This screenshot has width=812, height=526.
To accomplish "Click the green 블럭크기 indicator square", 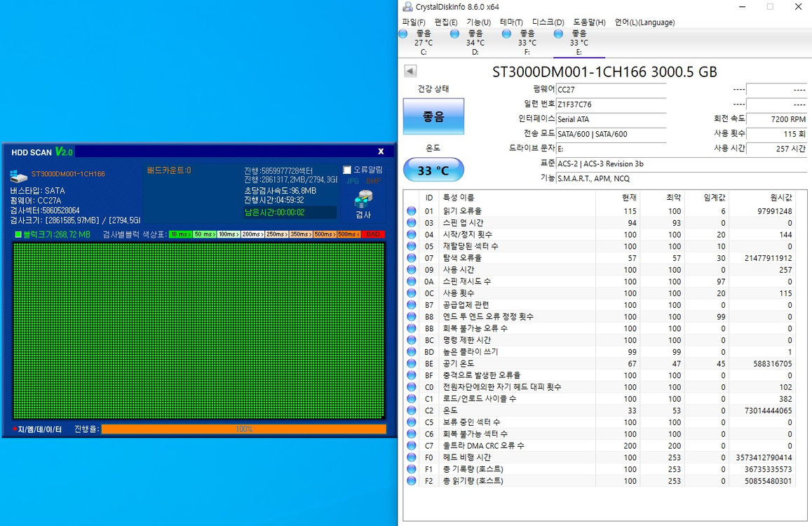I will (18, 234).
